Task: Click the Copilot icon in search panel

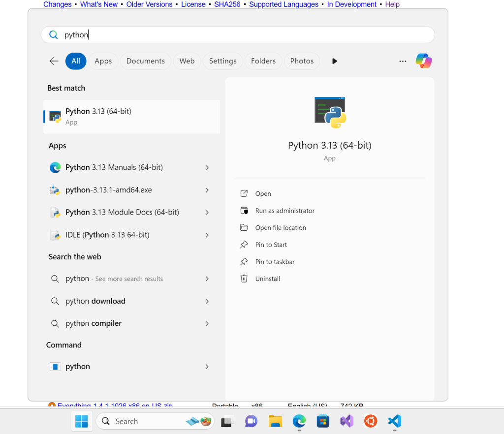Action: (x=423, y=61)
